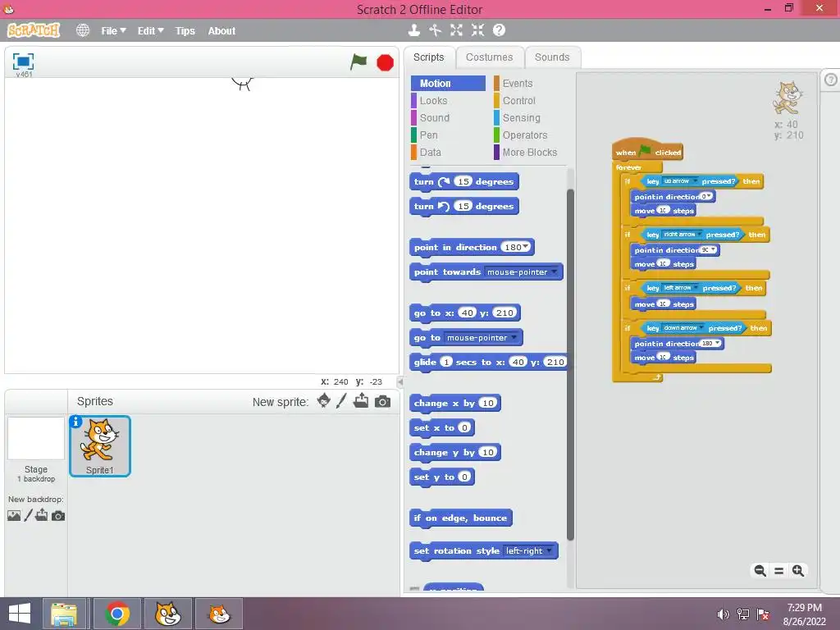The image size is (840, 630).
Task: Select the Stage backdrop thumbnail
Action: tap(36, 438)
